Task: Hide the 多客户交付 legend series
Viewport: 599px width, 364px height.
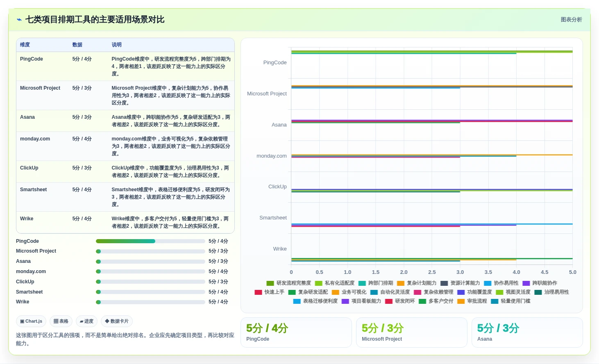Action: coord(436,301)
